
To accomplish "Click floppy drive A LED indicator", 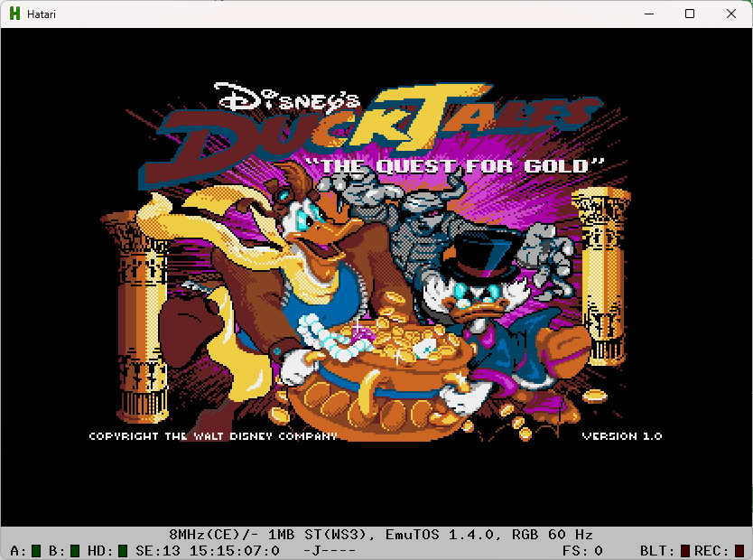I will click(x=36, y=551).
